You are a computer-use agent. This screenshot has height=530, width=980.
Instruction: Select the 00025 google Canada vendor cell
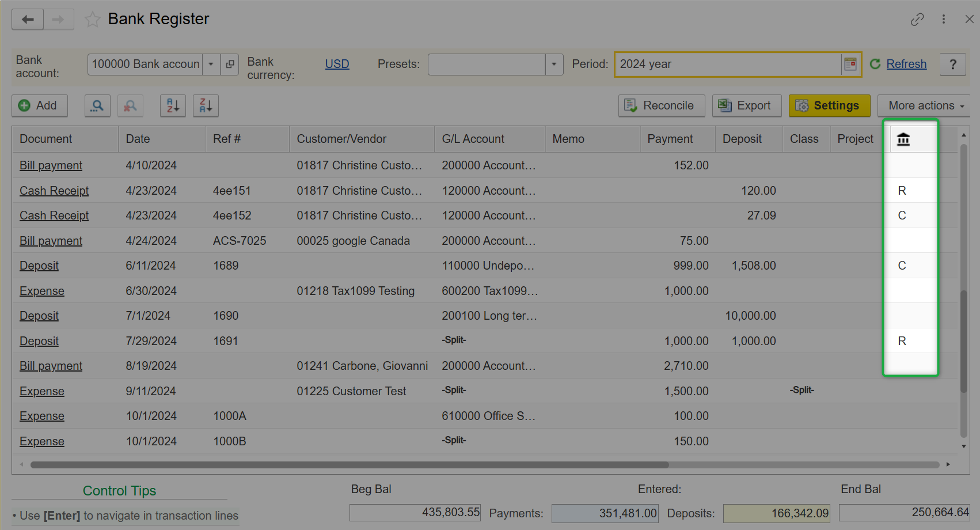[362, 241]
